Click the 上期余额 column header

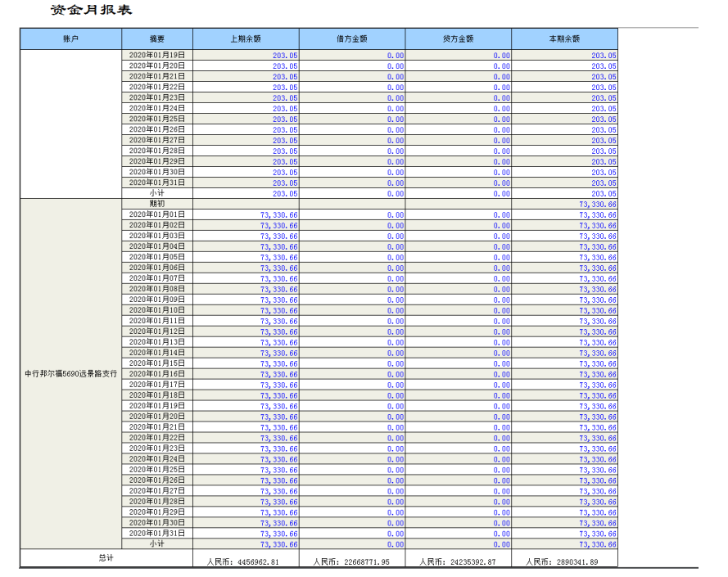pyautogui.click(x=246, y=39)
